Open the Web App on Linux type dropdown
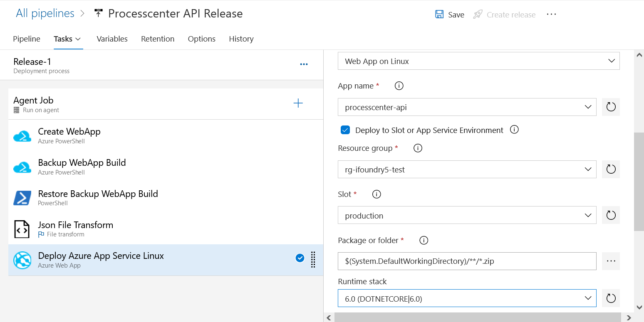Viewport: 644px width, 322px height. pos(478,61)
